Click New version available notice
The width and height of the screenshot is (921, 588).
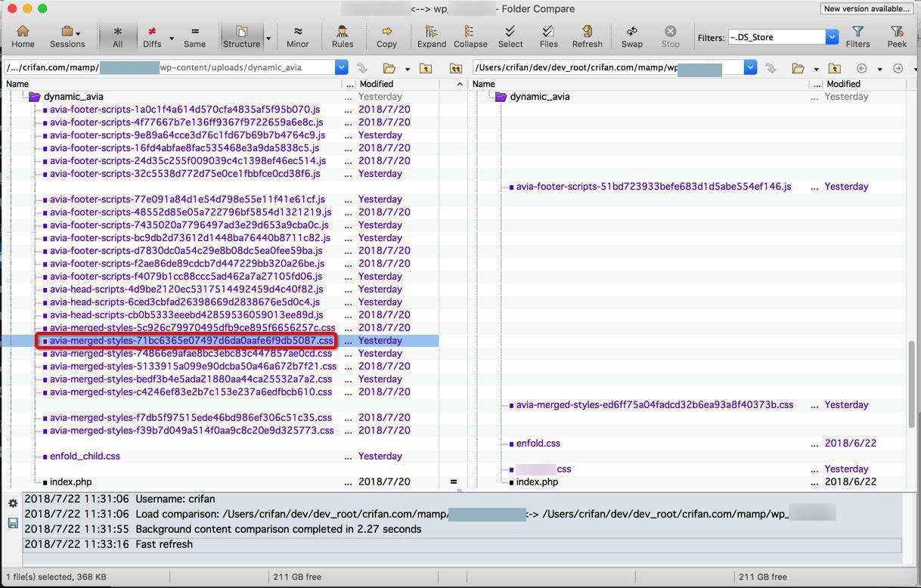(867, 8)
